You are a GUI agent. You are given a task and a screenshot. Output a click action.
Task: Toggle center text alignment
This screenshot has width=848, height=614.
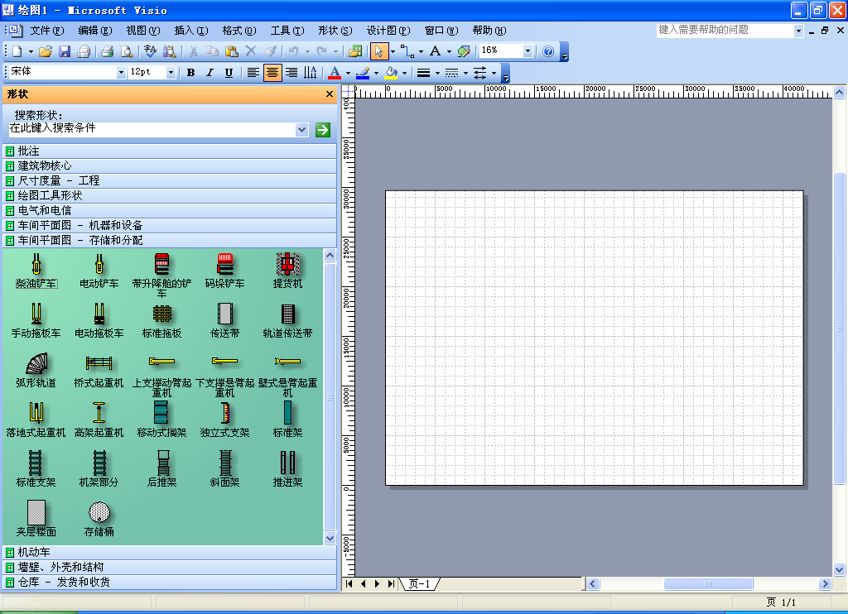coord(272,72)
